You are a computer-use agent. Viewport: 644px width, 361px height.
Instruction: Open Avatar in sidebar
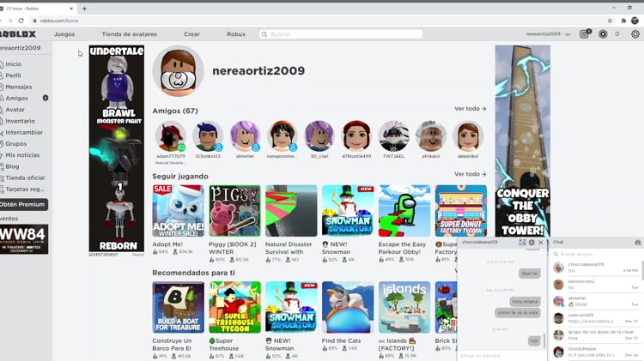(15, 110)
